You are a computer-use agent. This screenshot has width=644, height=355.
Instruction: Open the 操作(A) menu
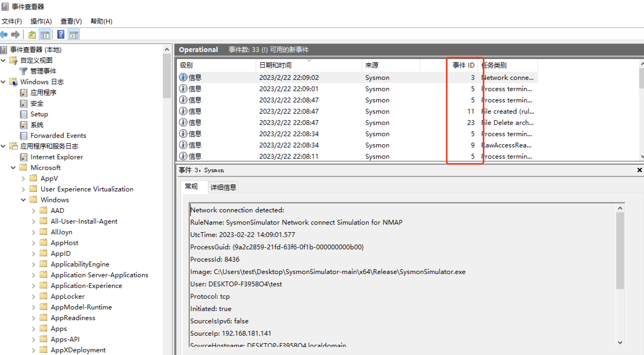(x=41, y=21)
